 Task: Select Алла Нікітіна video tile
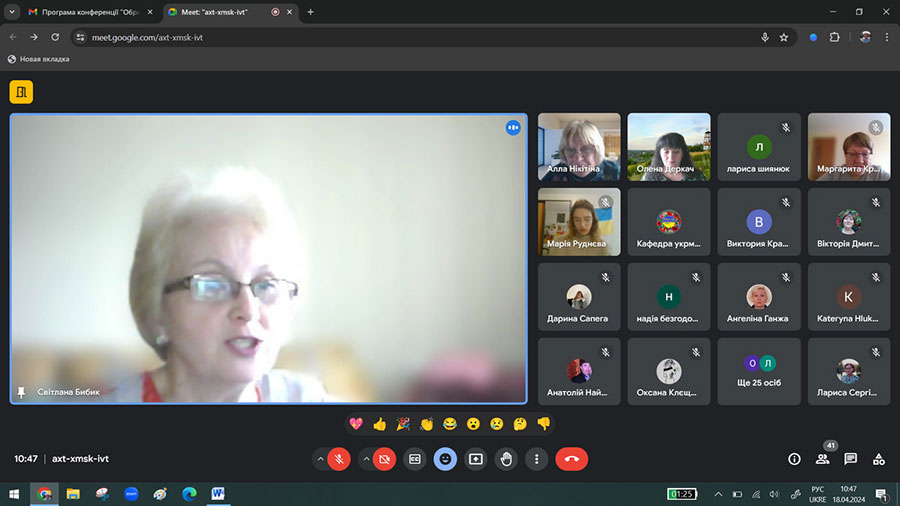tap(579, 147)
